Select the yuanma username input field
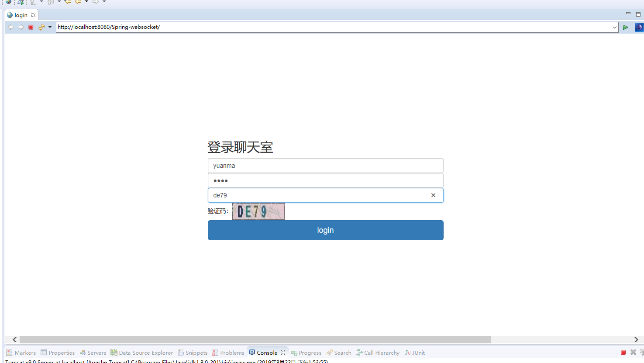This screenshot has height=363, width=644. 325,166
